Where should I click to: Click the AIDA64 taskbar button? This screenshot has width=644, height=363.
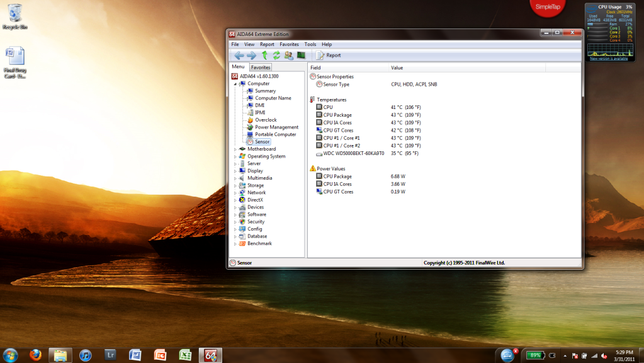[x=210, y=355]
